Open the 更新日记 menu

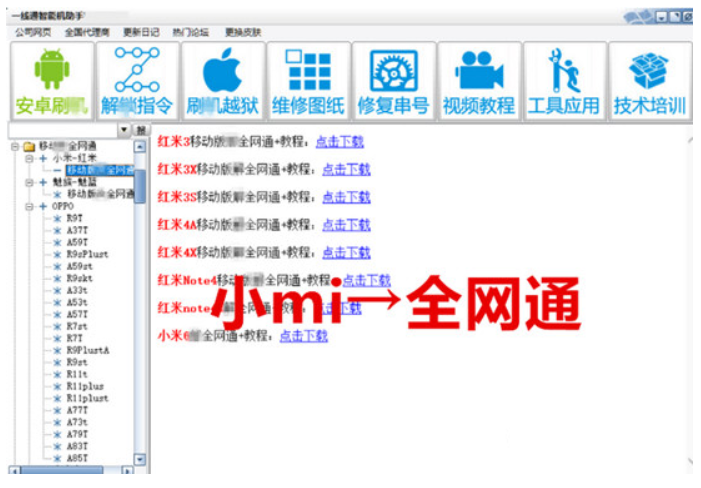(x=141, y=32)
